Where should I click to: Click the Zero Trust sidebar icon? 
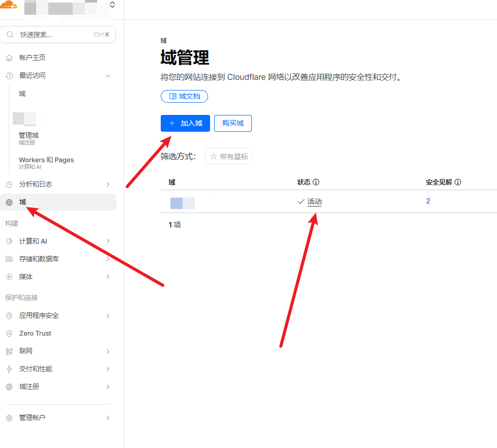pos(9,334)
